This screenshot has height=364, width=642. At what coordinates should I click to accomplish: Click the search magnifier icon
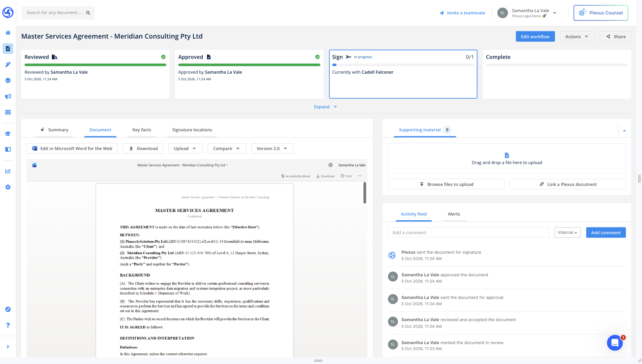tap(88, 13)
